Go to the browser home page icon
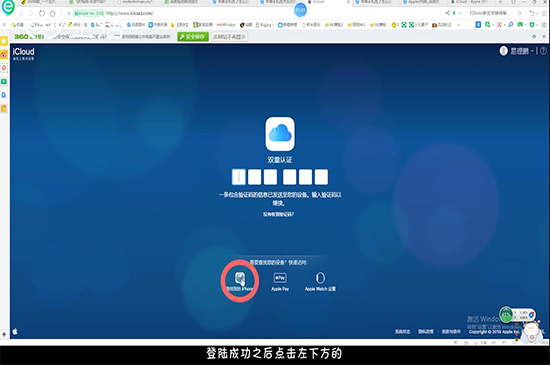 point(53,13)
